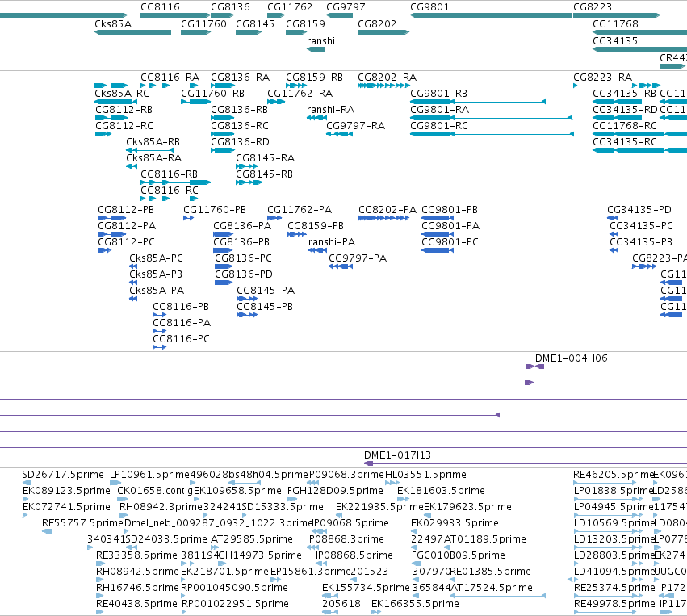Click the CG8223 gene label
Image resolution: width=687 pixels, height=616 pixels.
[x=593, y=7]
